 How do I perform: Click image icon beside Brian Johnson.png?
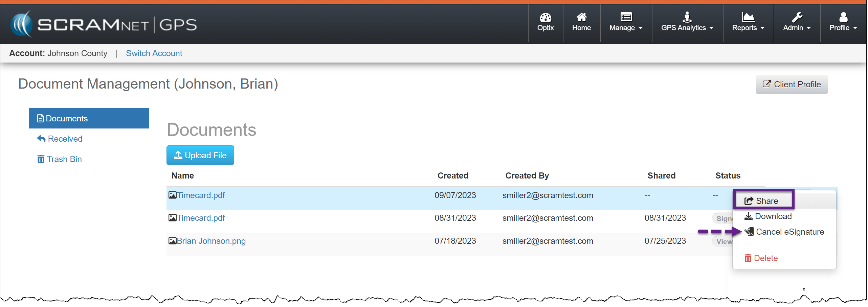click(173, 241)
